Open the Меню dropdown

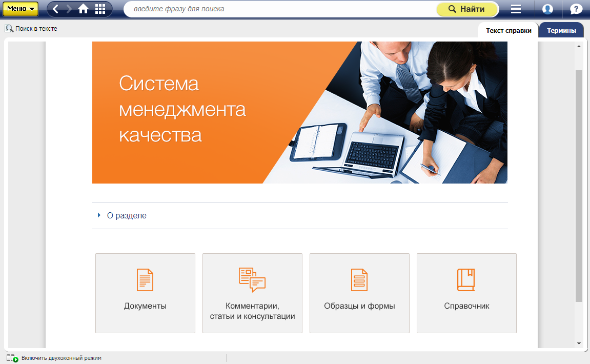pyautogui.click(x=21, y=9)
